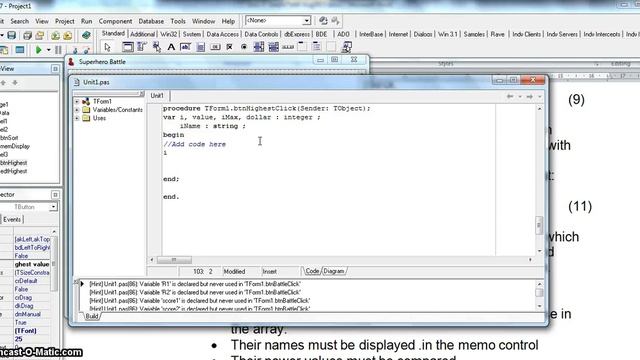Pick the Label component (letter A)
640x360 pixels.
tap(171, 47)
